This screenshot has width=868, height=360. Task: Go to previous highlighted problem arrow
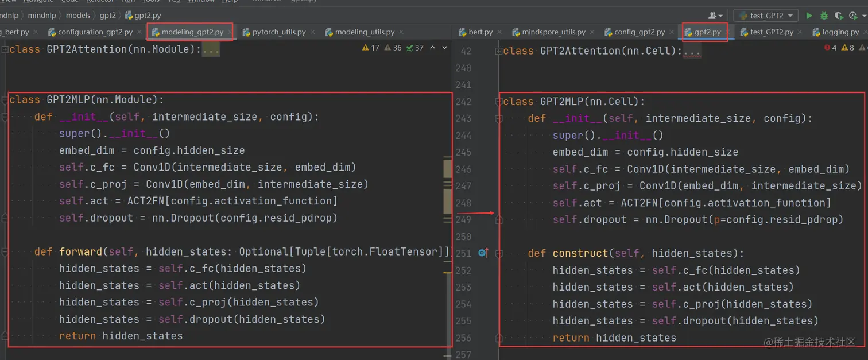(x=433, y=48)
